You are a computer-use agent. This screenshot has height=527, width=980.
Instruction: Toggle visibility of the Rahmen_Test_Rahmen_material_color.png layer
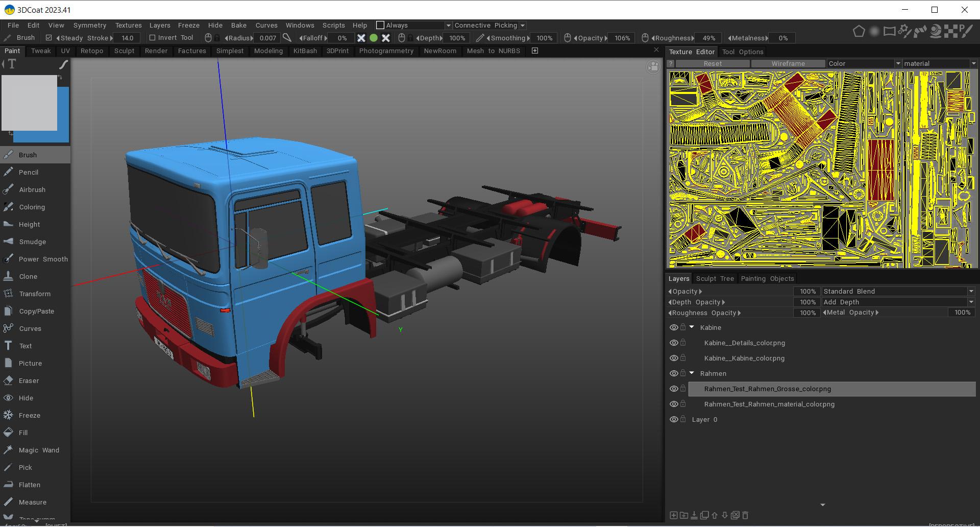(674, 404)
